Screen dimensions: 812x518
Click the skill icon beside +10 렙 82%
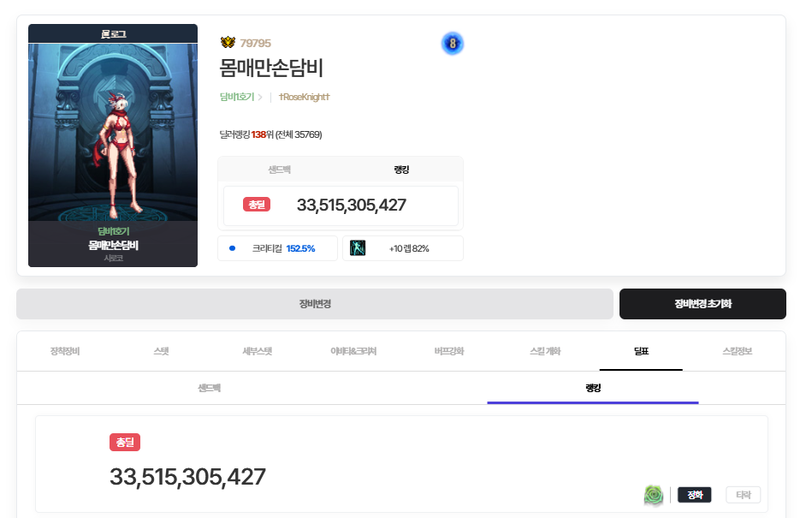click(x=358, y=248)
